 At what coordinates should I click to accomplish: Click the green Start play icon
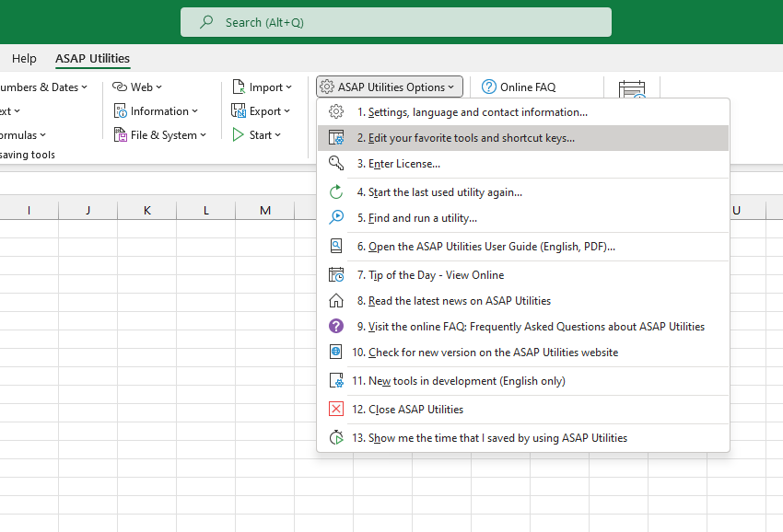pyautogui.click(x=239, y=134)
